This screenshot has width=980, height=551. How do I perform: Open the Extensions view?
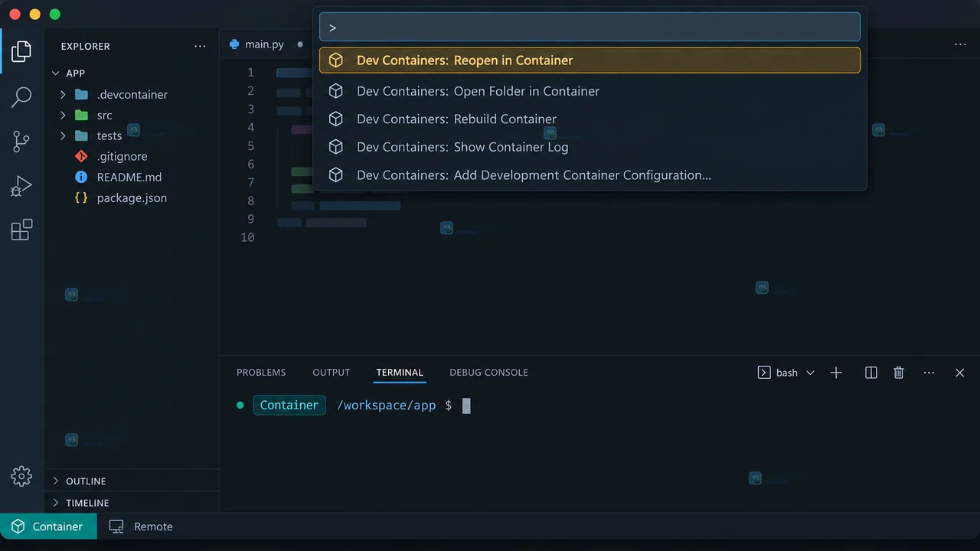coord(21,230)
